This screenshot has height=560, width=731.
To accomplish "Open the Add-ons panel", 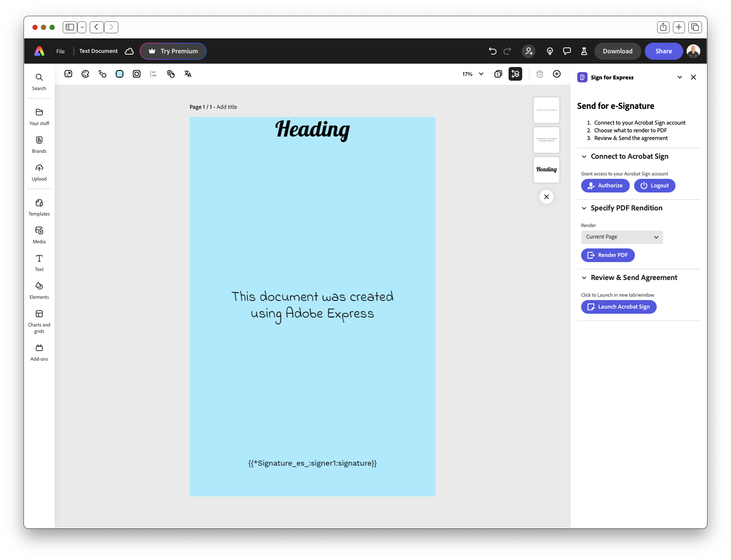I will tap(39, 353).
